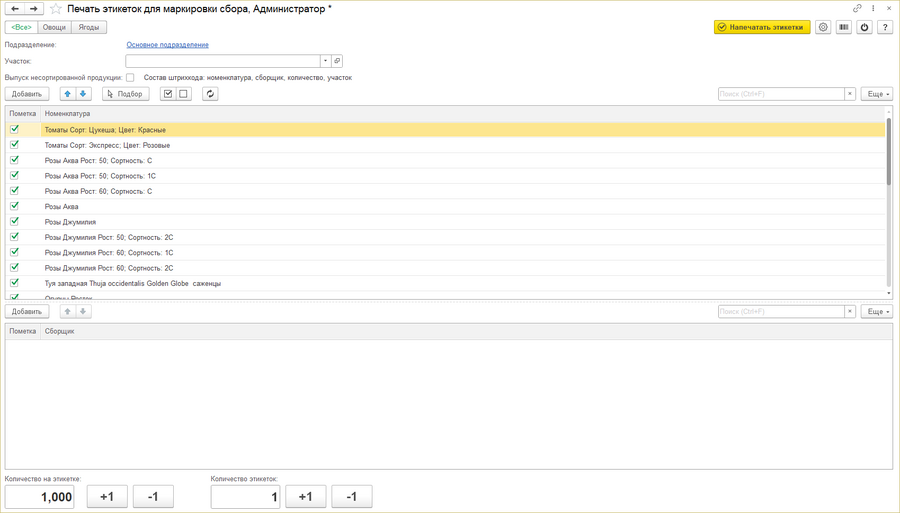Uncheck the plain Розы Аква row
This screenshot has height=513, width=900.
pyautogui.click(x=14, y=206)
